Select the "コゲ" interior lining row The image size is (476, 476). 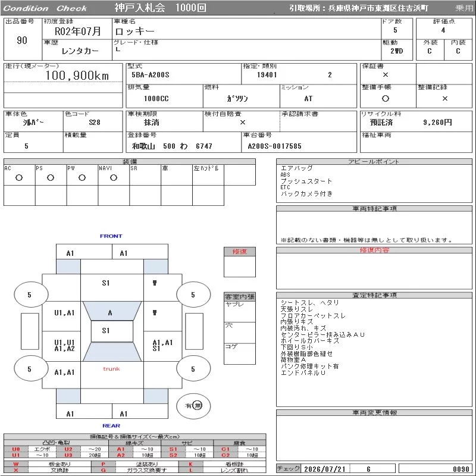pos(240,353)
